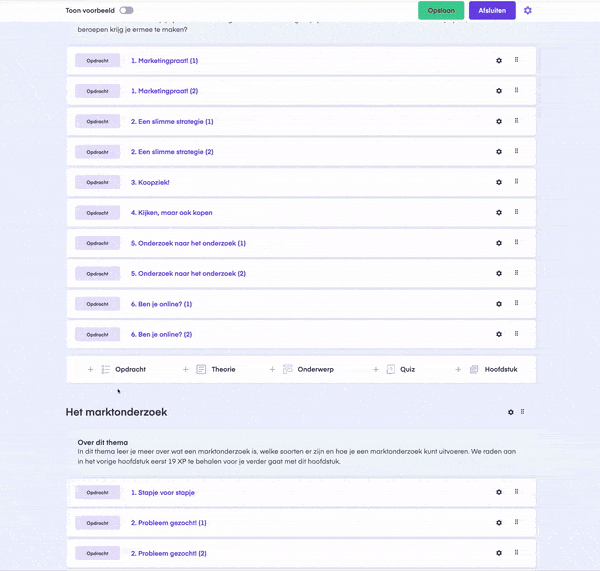Add a new Onderwerp item
Viewport: 600px width, 571px height.
302,369
